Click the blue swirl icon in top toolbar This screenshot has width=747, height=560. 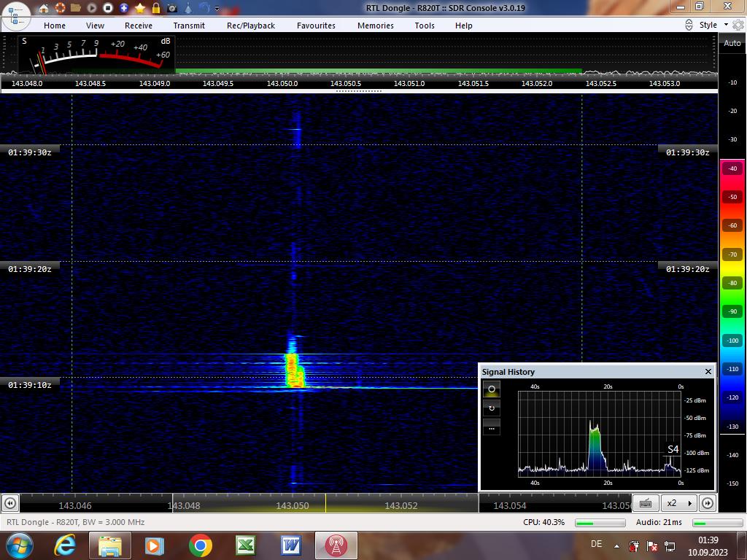(204, 8)
